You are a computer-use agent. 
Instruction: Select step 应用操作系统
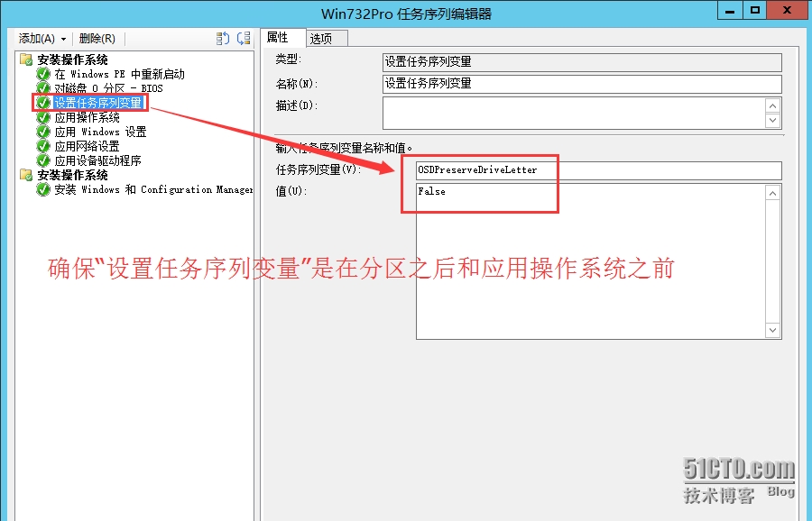click(87, 117)
